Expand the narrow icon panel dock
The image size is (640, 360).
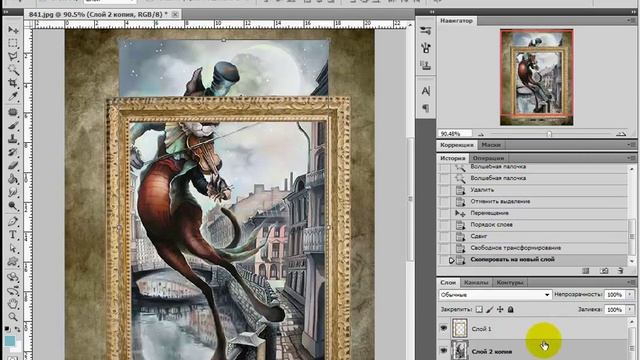(x=433, y=12)
